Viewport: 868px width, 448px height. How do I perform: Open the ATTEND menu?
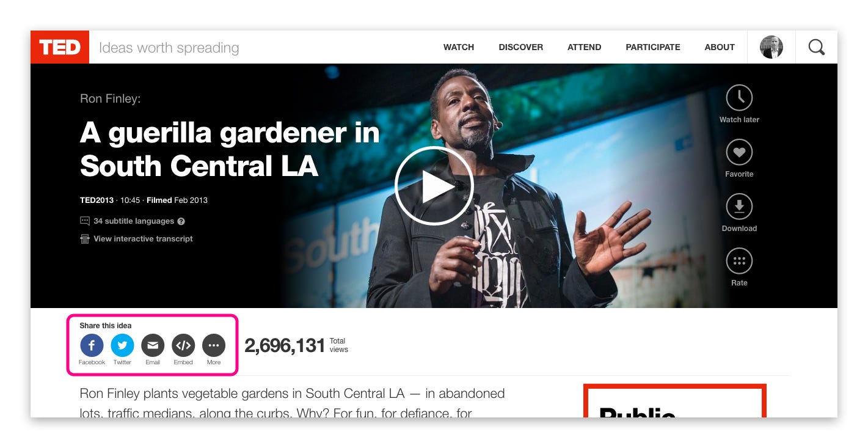[584, 47]
